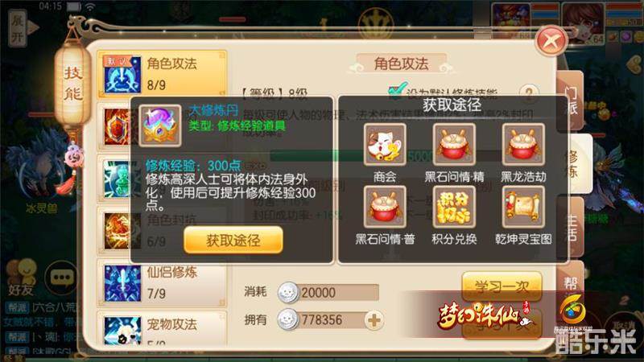Click the 大修炼丹 item icon
The width and height of the screenshot is (644, 362).
(x=159, y=125)
